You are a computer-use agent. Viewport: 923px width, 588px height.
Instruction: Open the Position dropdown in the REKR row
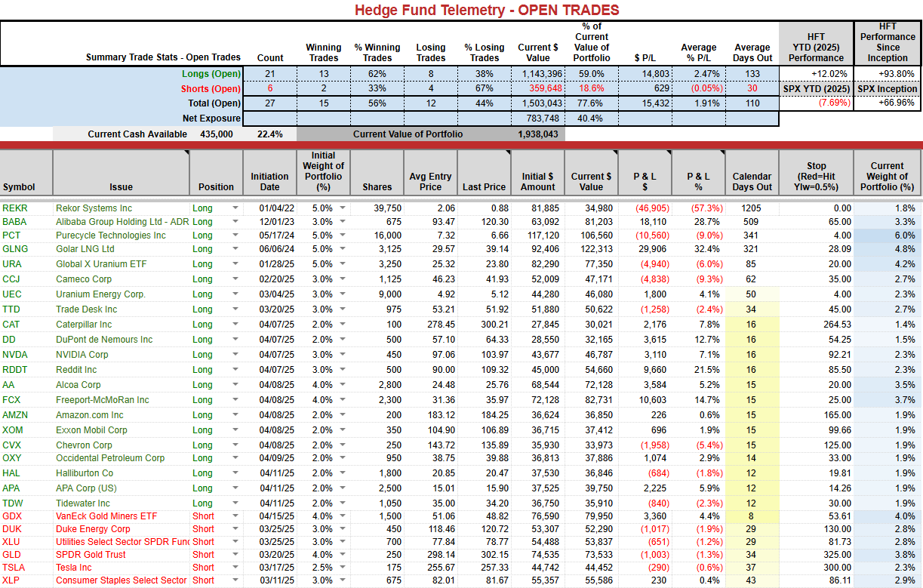click(x=235, y=208)
